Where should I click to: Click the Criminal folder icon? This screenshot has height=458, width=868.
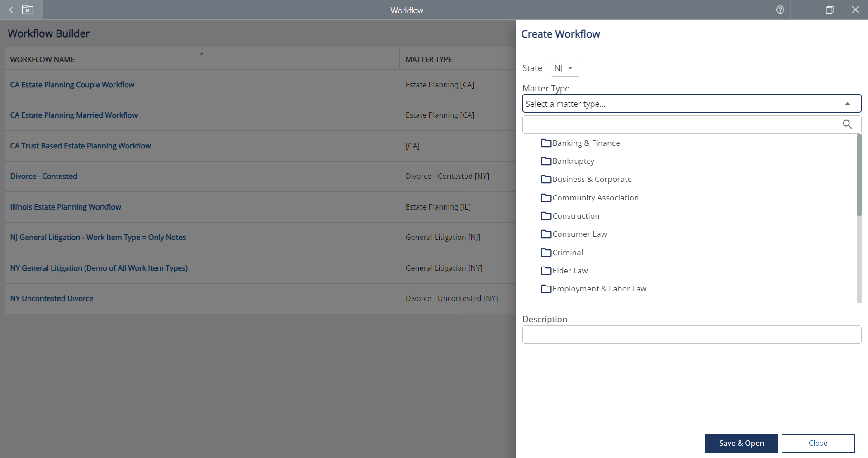click(546, 253)
